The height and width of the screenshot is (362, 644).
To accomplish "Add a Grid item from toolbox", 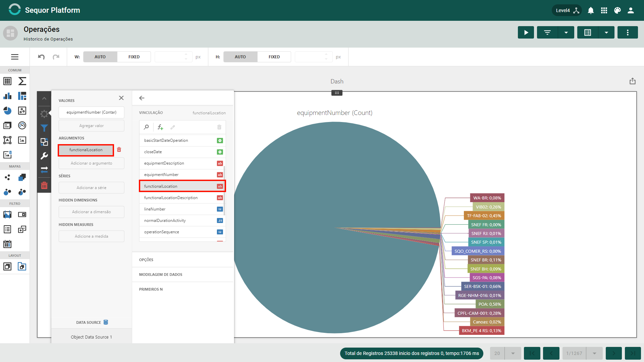I will 7,81.
